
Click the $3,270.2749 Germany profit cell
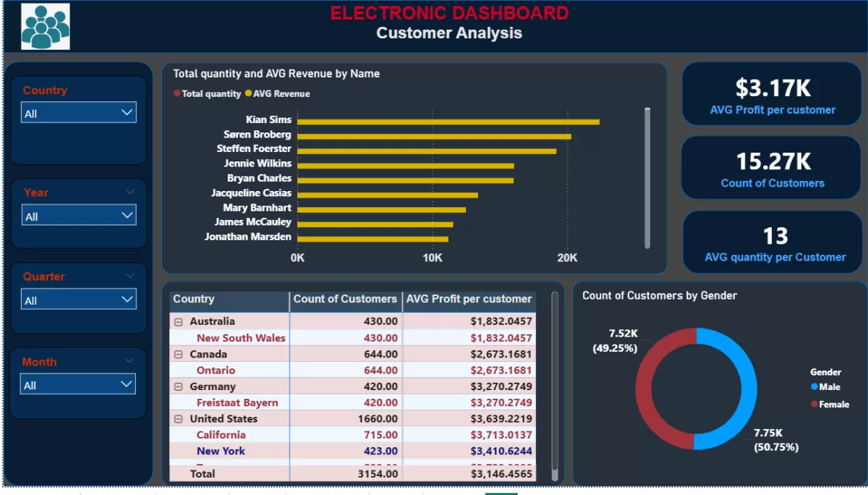pyautogui.click(x=501, y=386)
